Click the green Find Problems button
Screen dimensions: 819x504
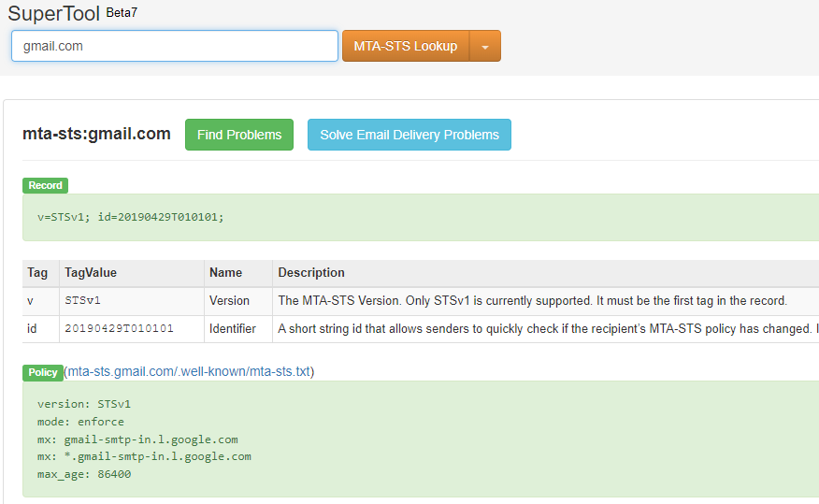click(239, 135)
